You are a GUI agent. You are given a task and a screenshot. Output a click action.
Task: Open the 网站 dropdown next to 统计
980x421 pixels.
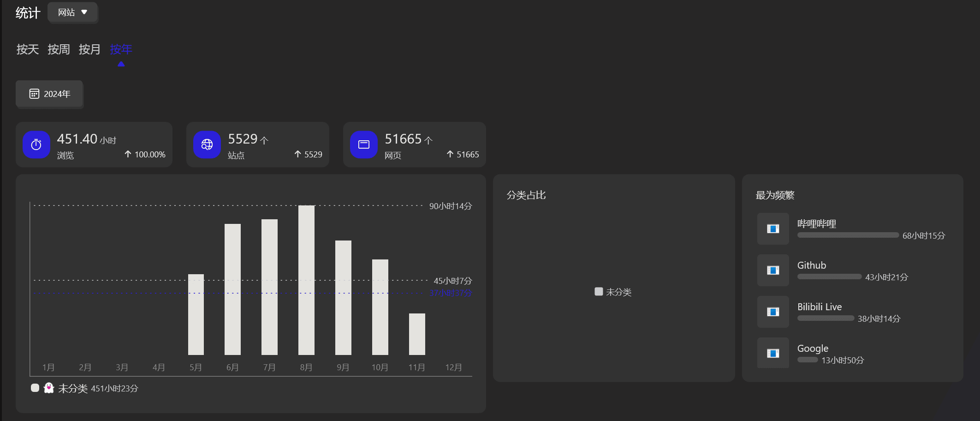72,12
